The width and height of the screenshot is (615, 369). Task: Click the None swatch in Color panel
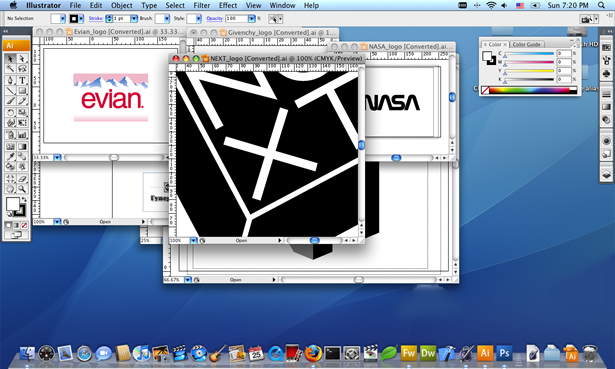tap(485, 90)
